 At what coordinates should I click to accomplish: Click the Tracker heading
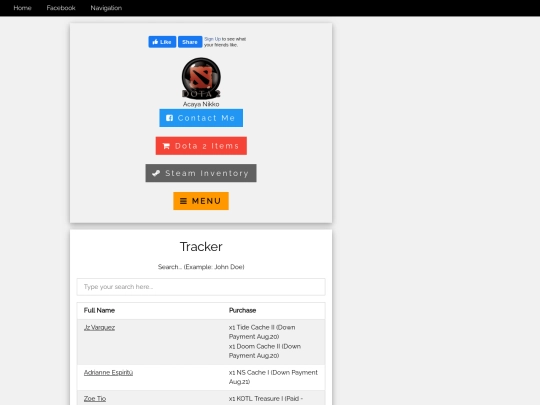tap(201, 247)
